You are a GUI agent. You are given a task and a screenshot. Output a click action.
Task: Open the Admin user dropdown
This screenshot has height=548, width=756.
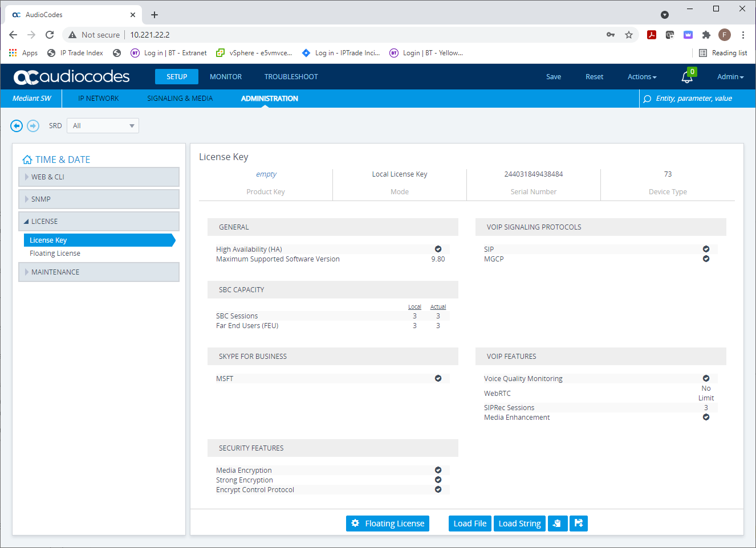[730, 77]
